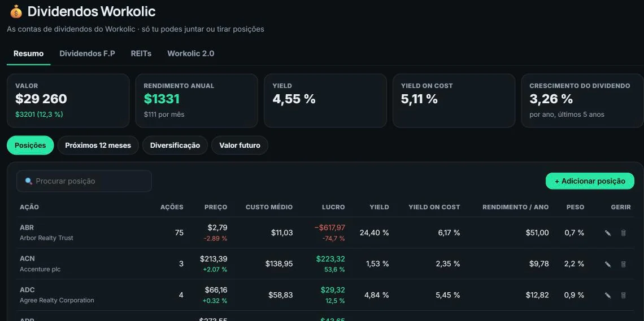
Task: Delete the ADC position via trash icon
Action: point(623,295)
